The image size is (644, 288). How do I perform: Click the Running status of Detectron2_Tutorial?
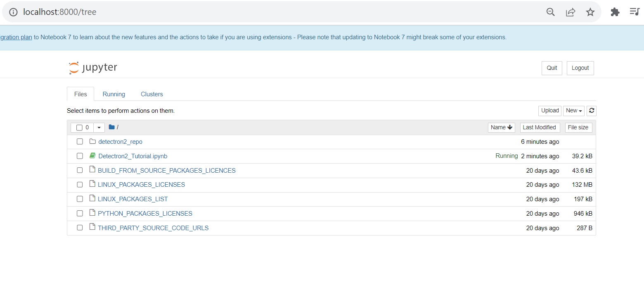(507, 156)
